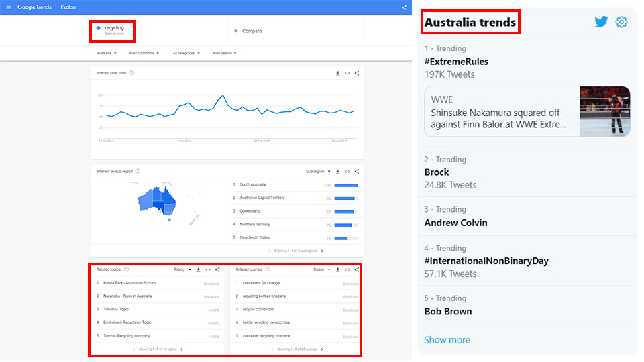Viewport: 644px width, 362px height.
Task: Open the Sub-region dropdown on map card
Action: [x=318, y=171]
